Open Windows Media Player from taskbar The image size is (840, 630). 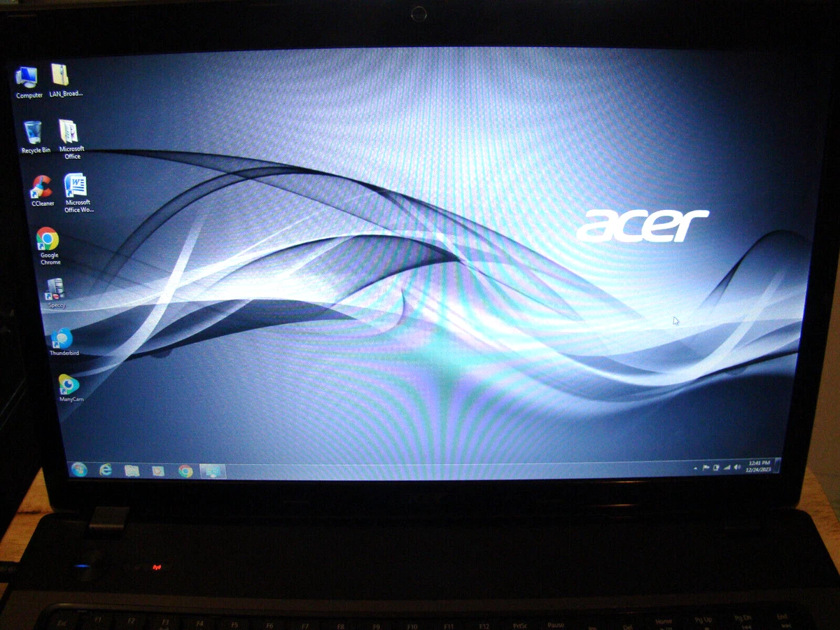click(x=158, y=470)
